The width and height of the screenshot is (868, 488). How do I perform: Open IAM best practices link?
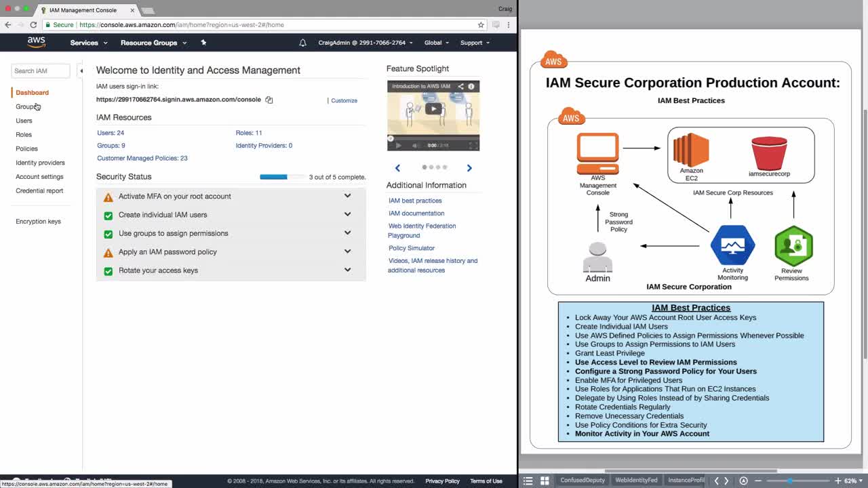coord(415,201)
